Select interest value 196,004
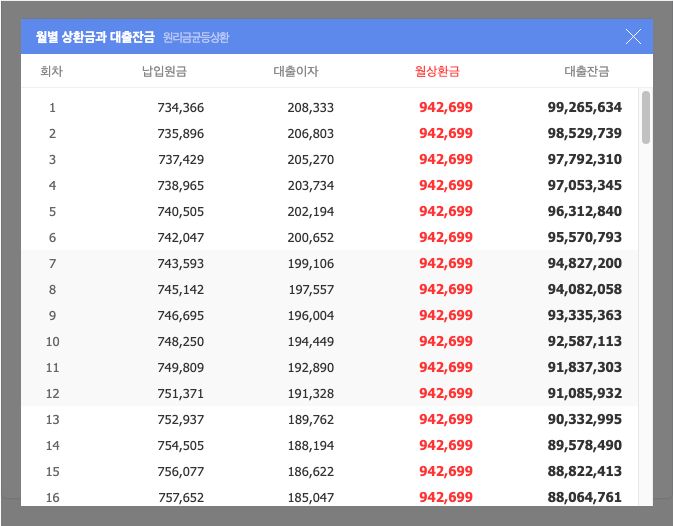This screenshot has width=673, height=526. coord(311,315)
